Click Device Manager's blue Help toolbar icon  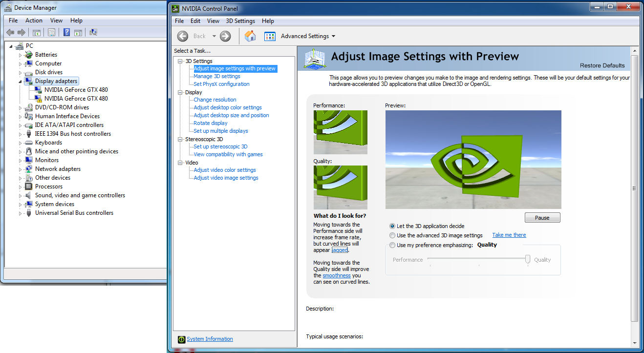[x=66, y=32]
